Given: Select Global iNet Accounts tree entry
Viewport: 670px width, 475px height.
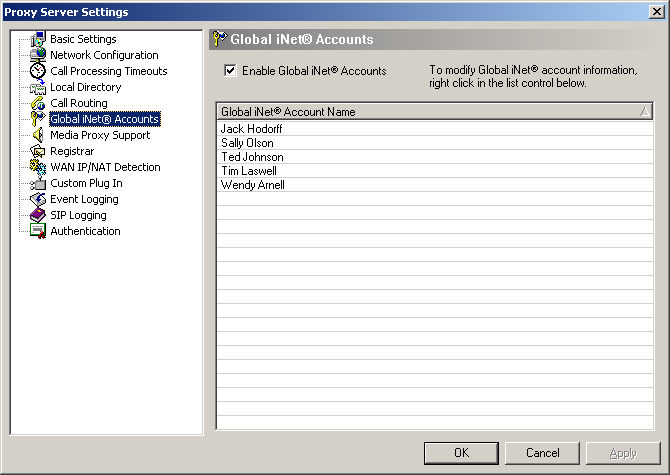Looking at the screenshot, I should (105, 119).
